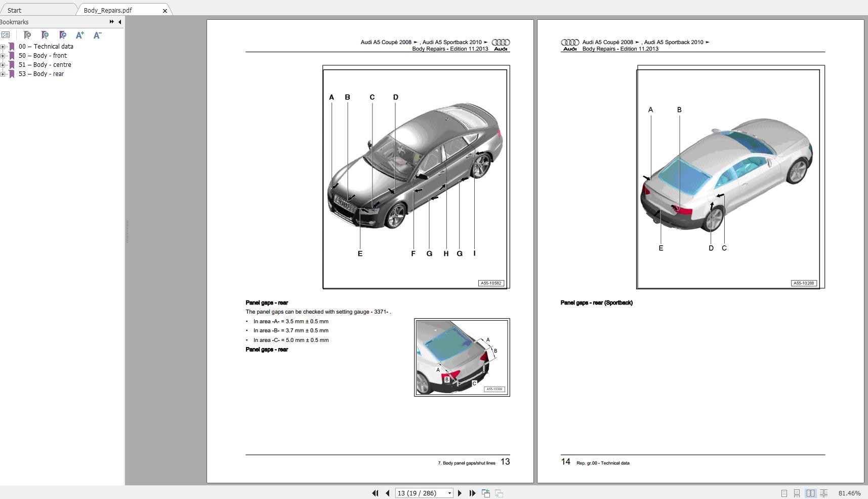Increase bookmark font size with A+
Image resolution: width=868 pixels, height=499 pixels.
click(80, 35)
